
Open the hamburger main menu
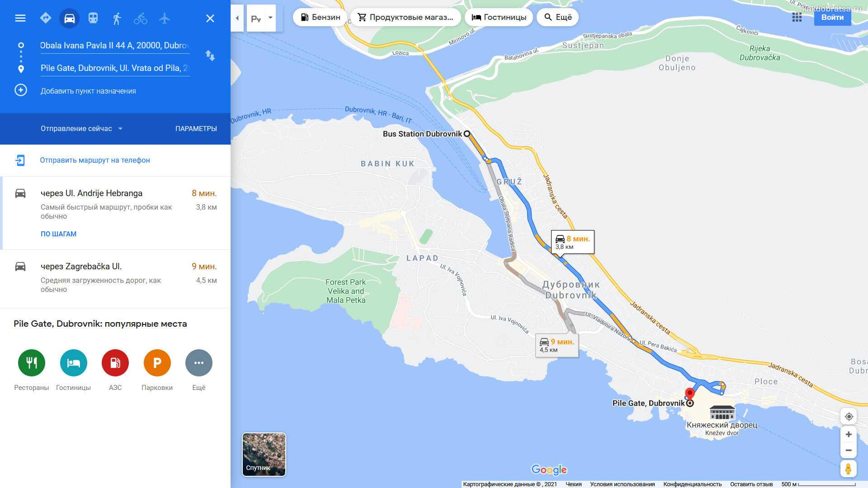(x=20, y=18)
